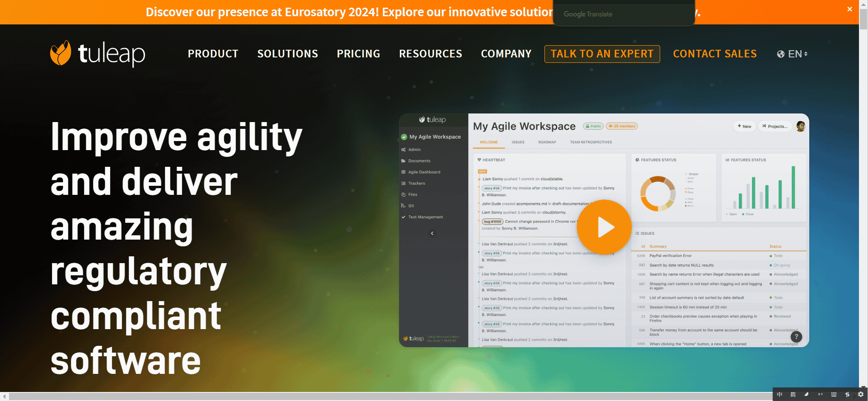Toggle simplified/traditional character mode (简)
This screenshot has width=868, height=401.
pos(793,394)
